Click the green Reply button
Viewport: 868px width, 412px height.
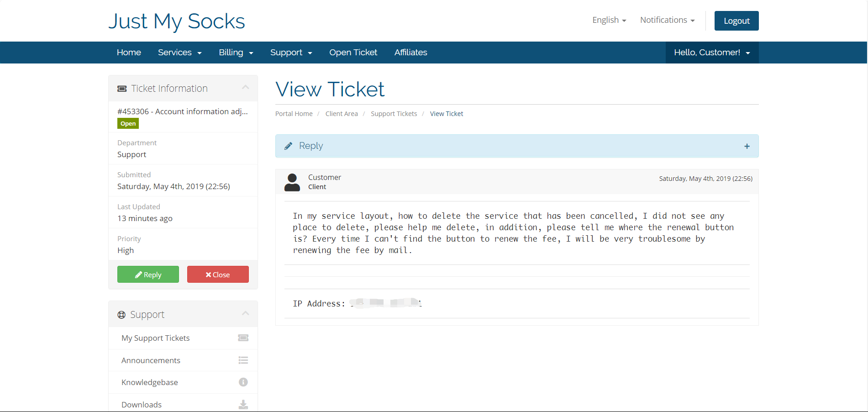click(x=148, y=275)
